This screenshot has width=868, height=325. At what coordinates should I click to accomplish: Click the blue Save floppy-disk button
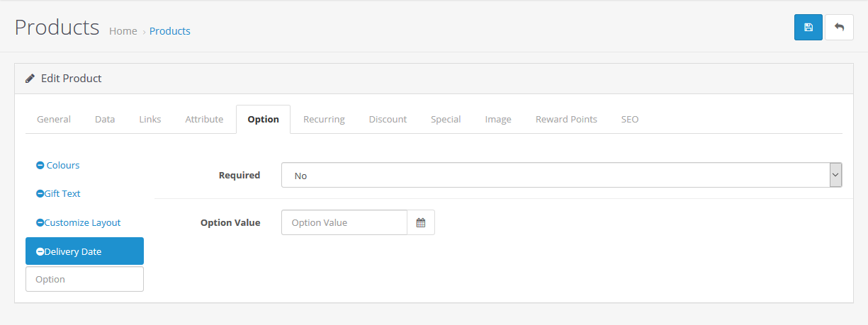(x=808, y=28)
